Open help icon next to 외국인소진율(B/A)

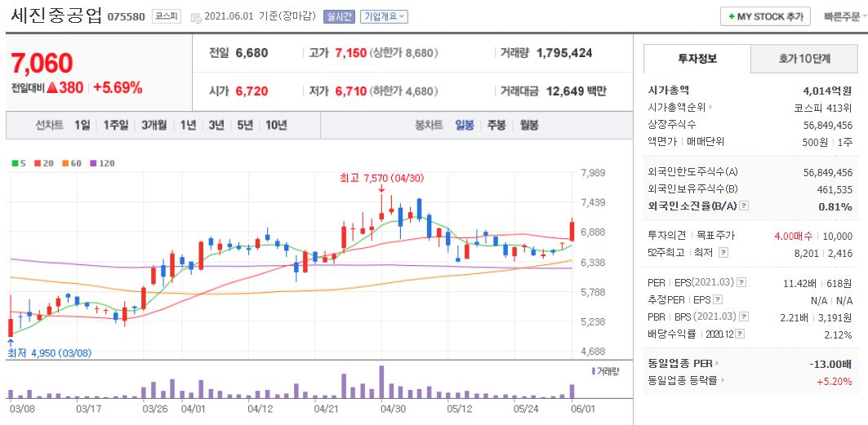coord(744,206)
